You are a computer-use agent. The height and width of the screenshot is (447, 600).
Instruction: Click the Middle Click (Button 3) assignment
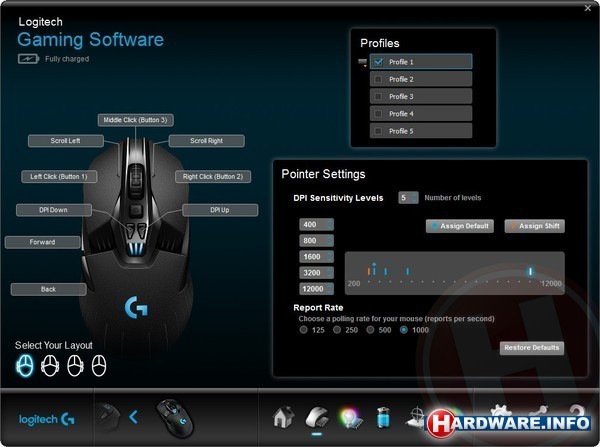pos(135,120)
